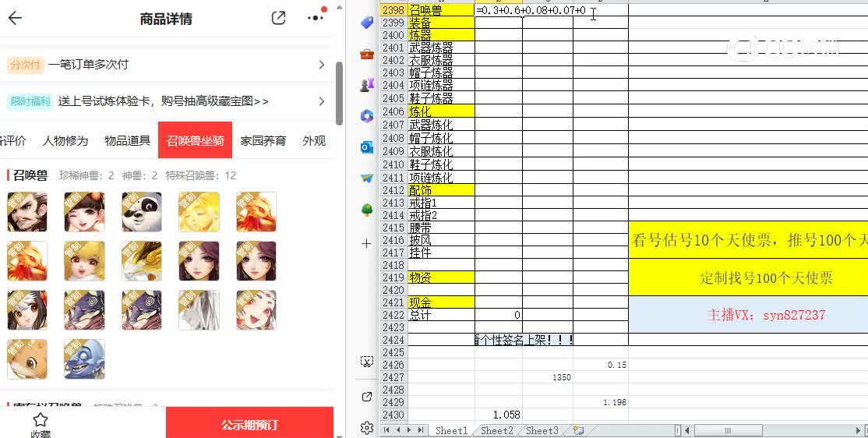Expand the 限时福利 promotion row chevron
The height and width of the screenshot is (438, 868).
tap(322, 101)
